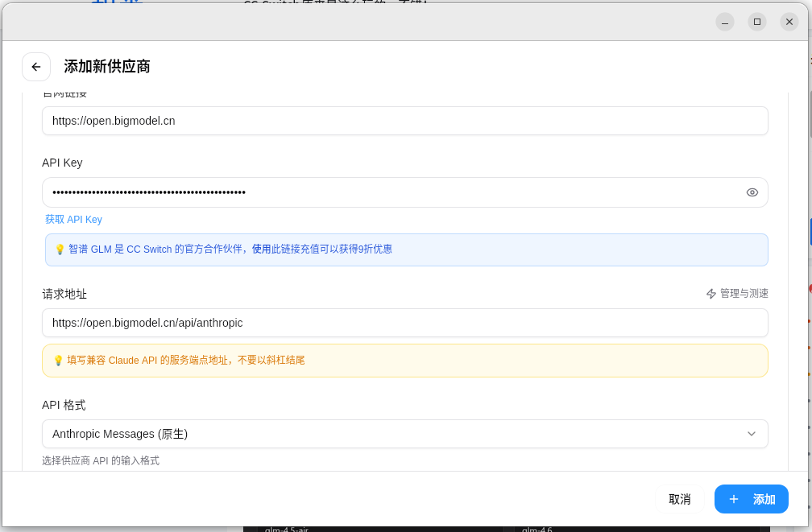Click lightbulb icon in blue 智谱 GLM notice
The image size is (812, 532).
60,250
